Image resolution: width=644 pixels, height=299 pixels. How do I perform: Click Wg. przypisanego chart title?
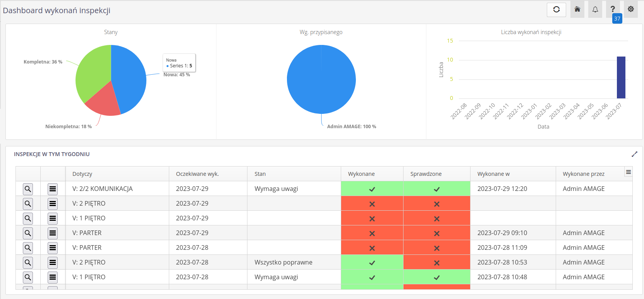(x=321, y=32)
